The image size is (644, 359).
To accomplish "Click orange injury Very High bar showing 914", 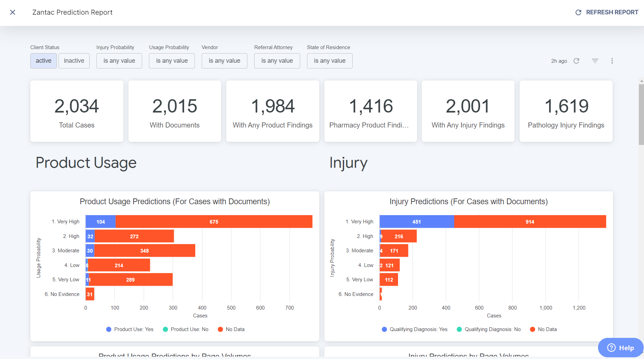I will pos(530,222).
